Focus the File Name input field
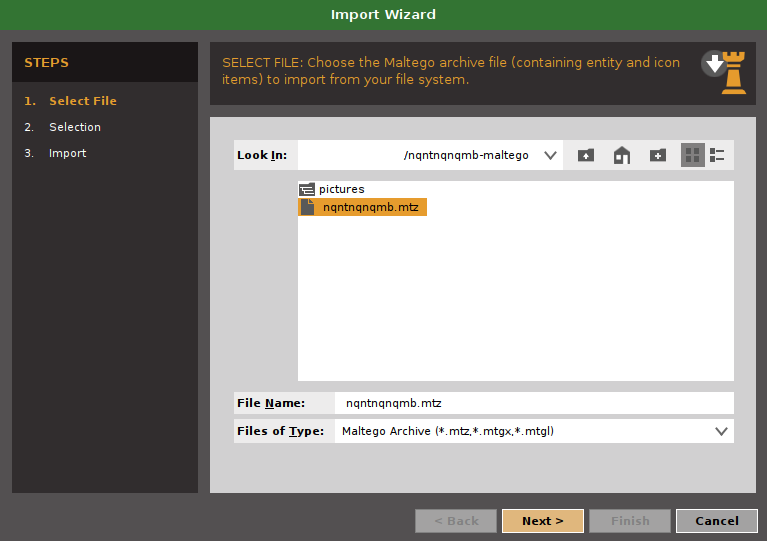This screenshot has height=541, width=767. pos(534,403)
